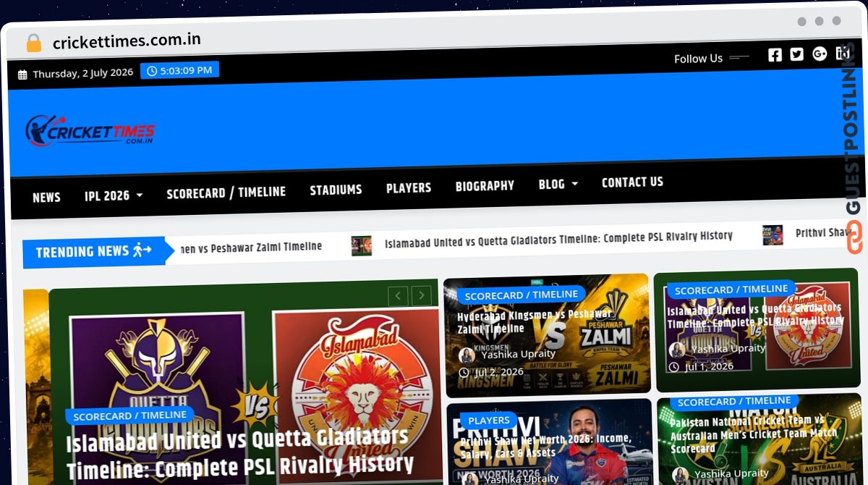Image resolution: width=868 pixels, height=485 pixels.
Task: Click Scorecard / Timeline tag on Hyderabad Kingsmen card
Action: (521, 295)
